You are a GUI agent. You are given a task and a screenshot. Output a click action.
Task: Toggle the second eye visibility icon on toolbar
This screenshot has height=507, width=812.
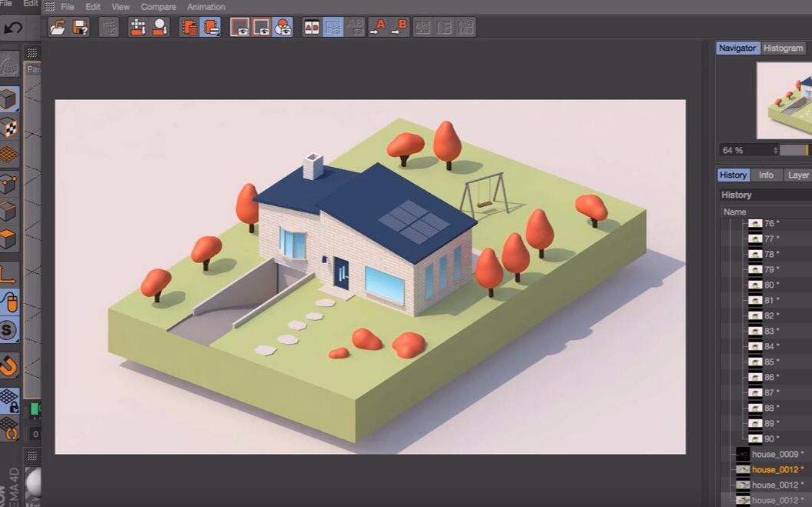[263, 28]
